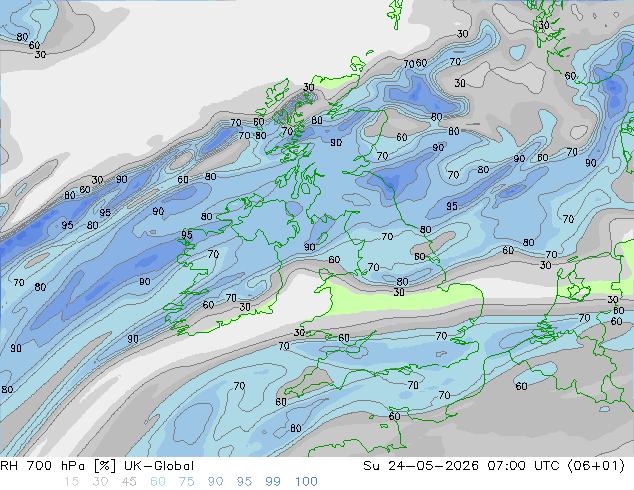
Task: Click the "(06+01)" forecast run label
Action: click(x=596, y=466)
